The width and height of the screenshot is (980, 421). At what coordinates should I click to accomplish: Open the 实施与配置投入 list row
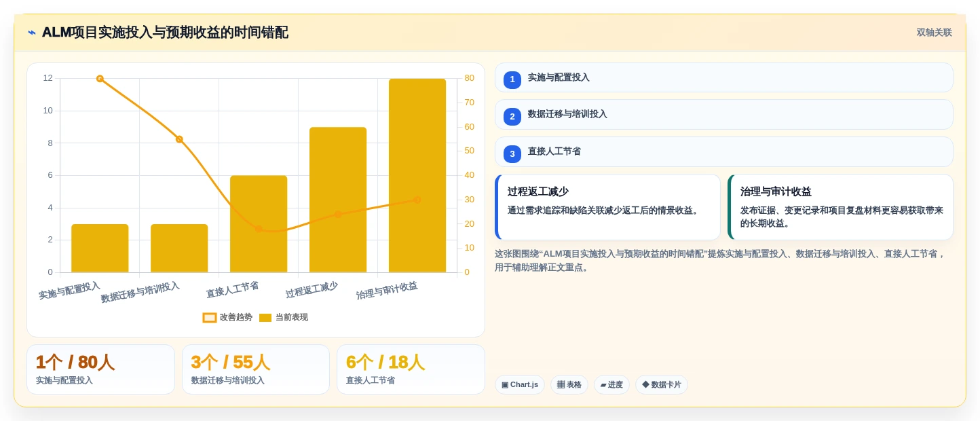(724, 77)
